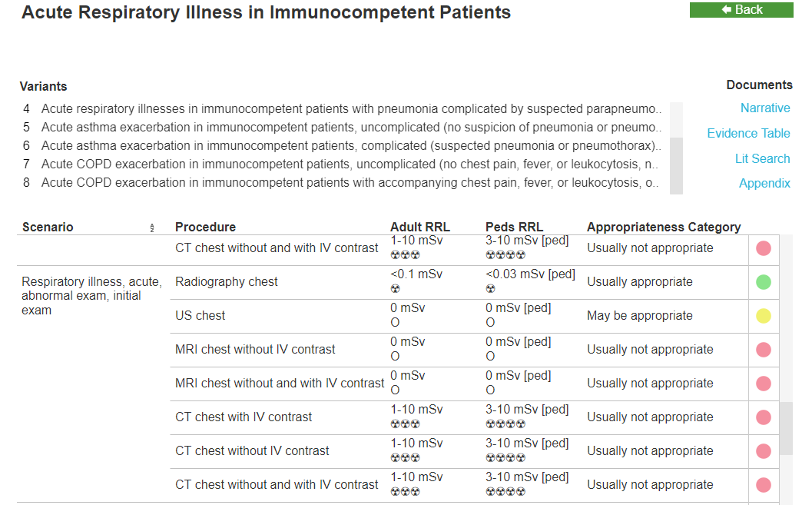Image resolution: width=812 pixels, height=505 pixels.
Task: Click the peds radiation icons for CT chest without IV contrast
Action: point(505,458)
